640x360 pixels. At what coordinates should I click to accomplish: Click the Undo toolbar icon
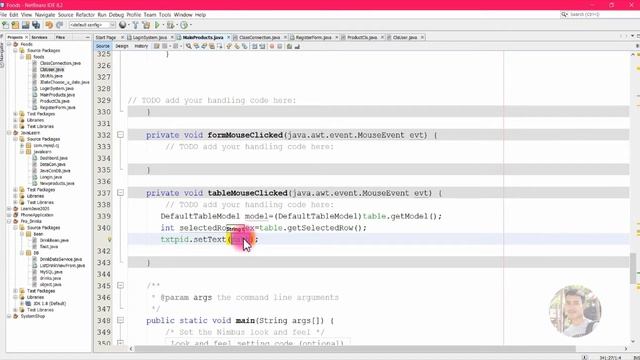(49, 25)
